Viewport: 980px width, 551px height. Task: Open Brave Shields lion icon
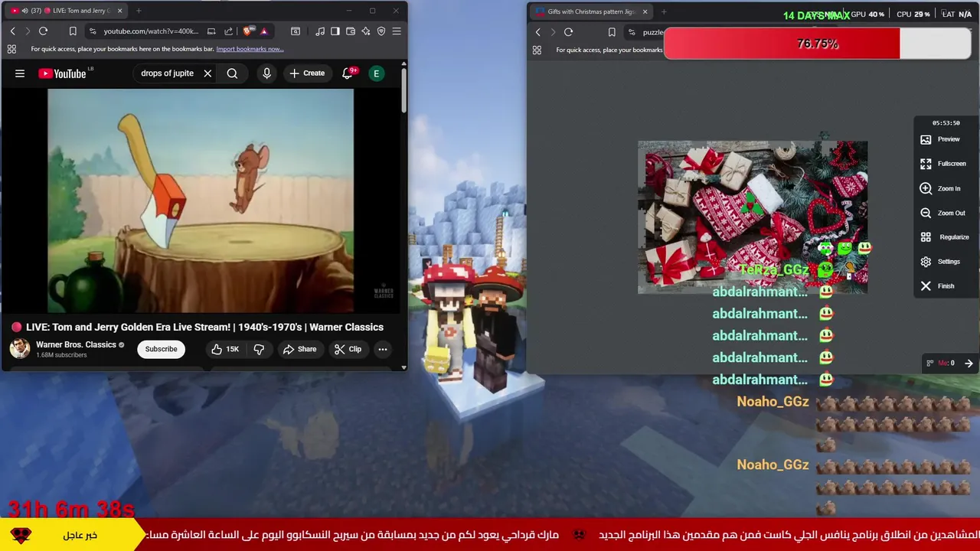[x=247, y=31]
